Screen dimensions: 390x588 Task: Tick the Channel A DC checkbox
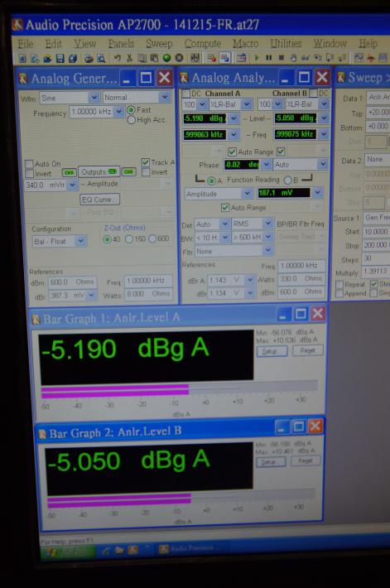pyautogui.click(x=186, y=93)
